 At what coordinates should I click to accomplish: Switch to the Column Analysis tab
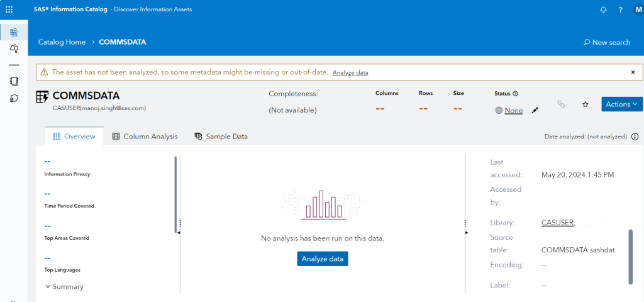145,137
